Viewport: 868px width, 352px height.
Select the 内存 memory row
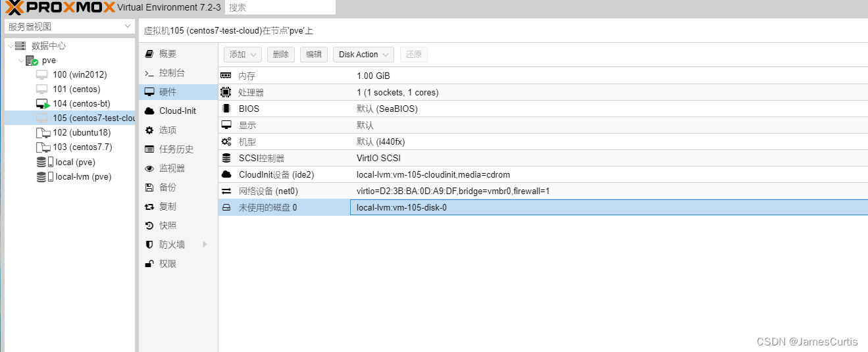[x=543, y=76]
